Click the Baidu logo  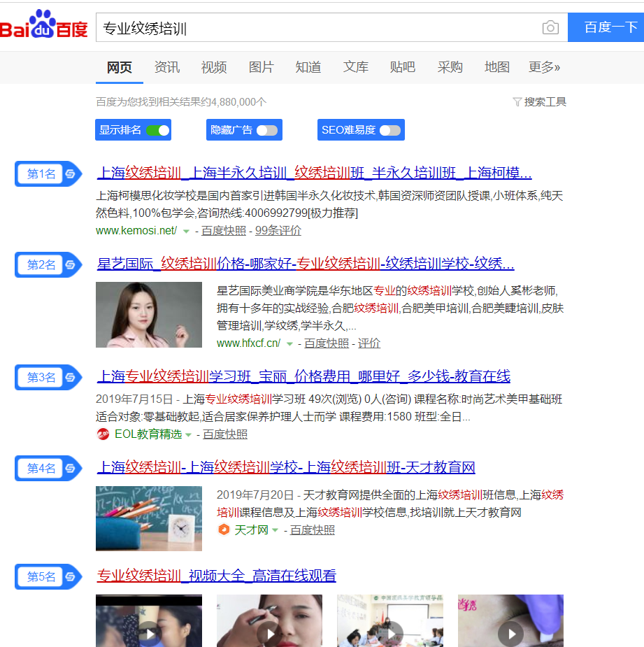[x=44, y=24]
